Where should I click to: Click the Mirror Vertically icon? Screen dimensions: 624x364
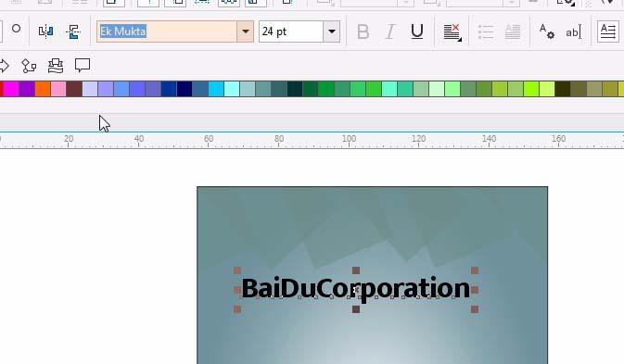73,31
